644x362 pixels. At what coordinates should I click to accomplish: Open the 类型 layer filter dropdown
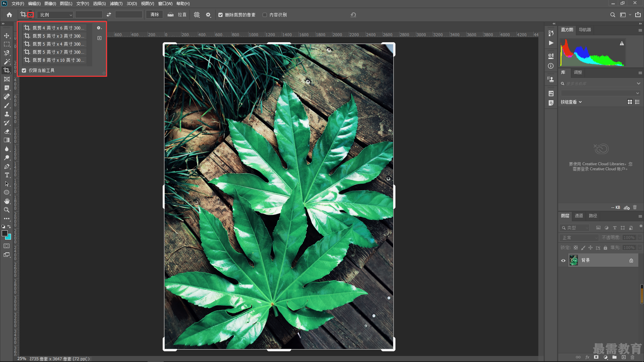click(x=575, y=228)
